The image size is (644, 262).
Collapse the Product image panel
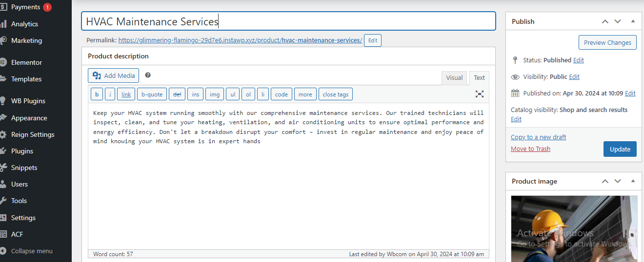[633, 181]
